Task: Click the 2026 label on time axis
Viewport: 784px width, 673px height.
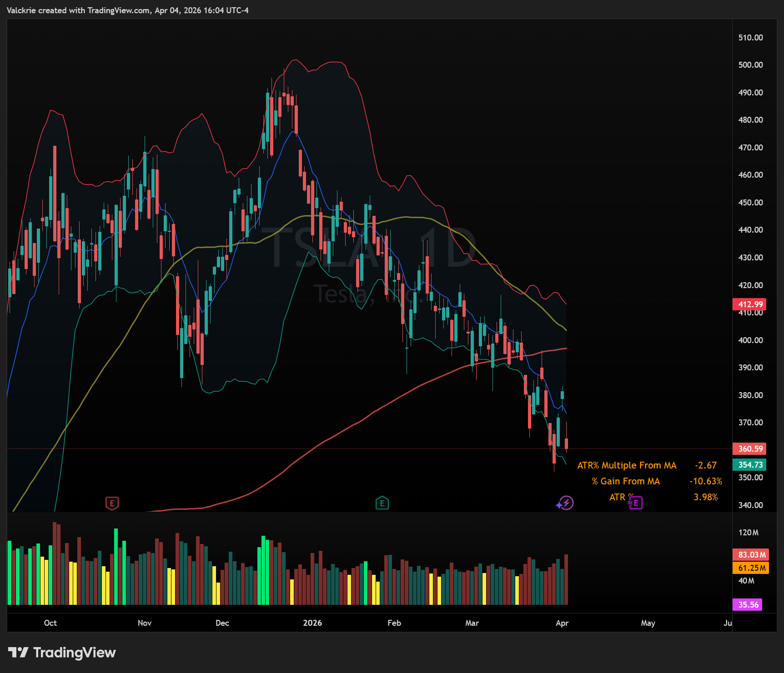Action: pos(313,623)
